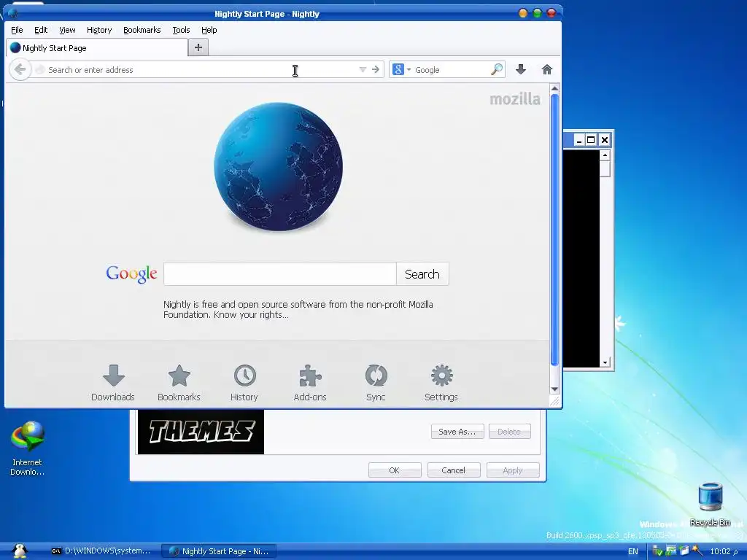Open Downloads from start page launcher
The width and height of the screenshot is (747, 560).
coord(113,383)
